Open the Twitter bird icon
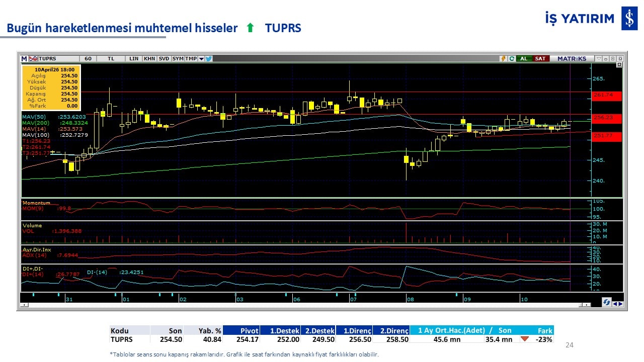Viewport: 644px width, 362px height. pos(209,58)
